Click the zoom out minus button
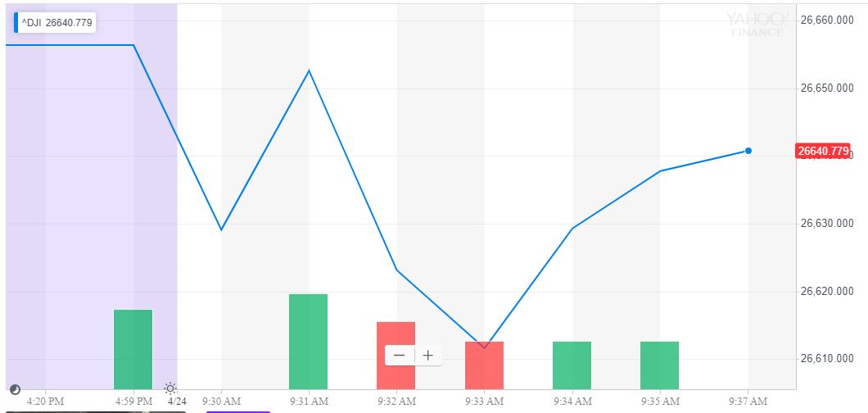Screen dimensions: 868x413 pos(400,356)
